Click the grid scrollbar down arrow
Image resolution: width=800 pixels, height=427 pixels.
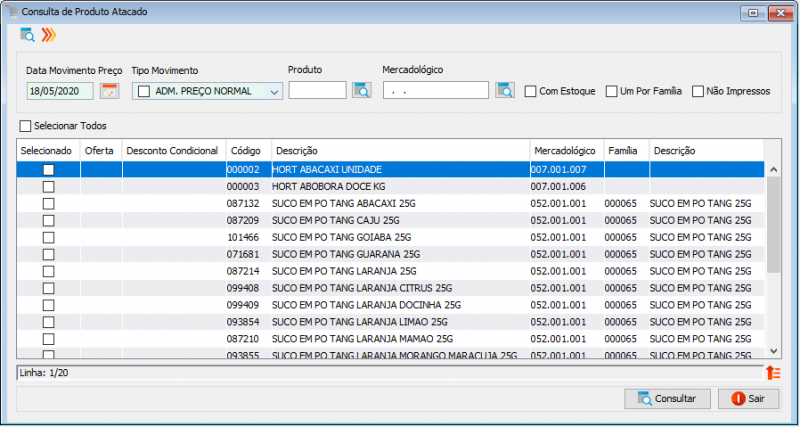click(773, 350)
